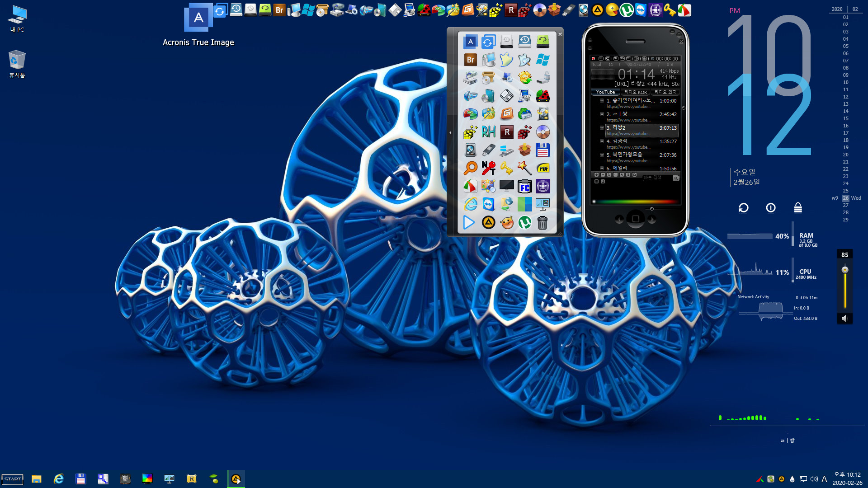Viewport: 868px width, 488px height.
Task: Switch to the 라디오 KOR tab
Action: pyautogui.click(x=635, y=92)
